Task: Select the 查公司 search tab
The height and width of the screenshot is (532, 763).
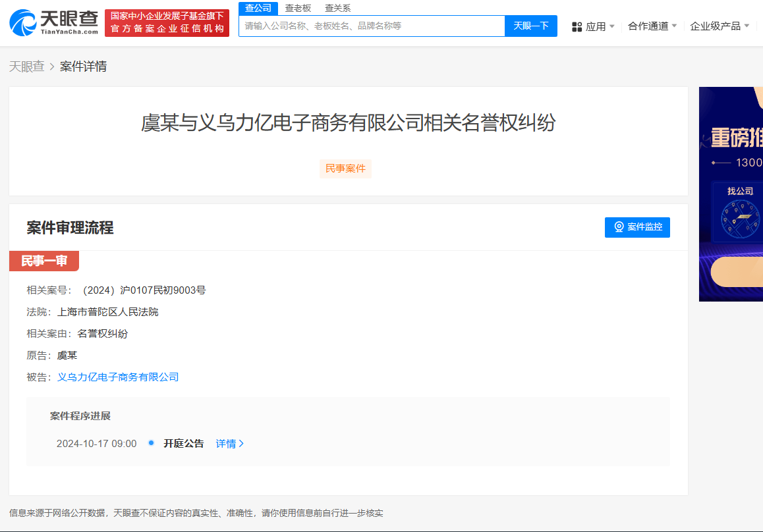Action: coord(258,9)
